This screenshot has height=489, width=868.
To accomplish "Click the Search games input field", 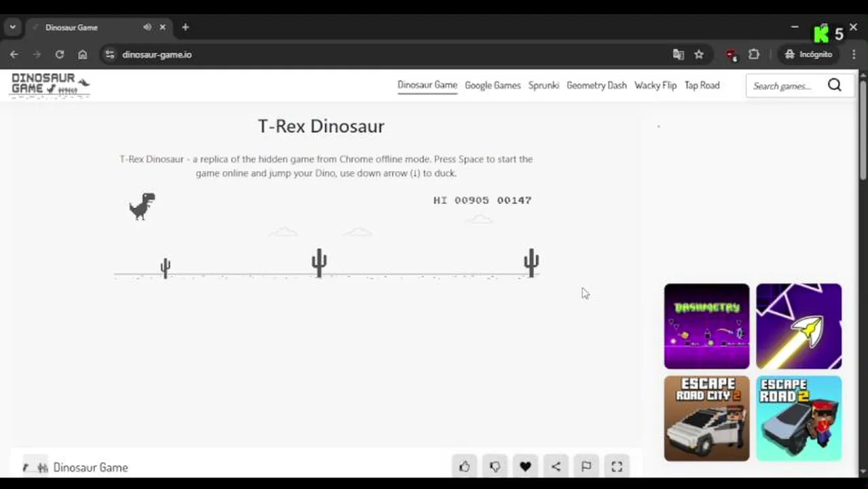I will coord(784,86).
